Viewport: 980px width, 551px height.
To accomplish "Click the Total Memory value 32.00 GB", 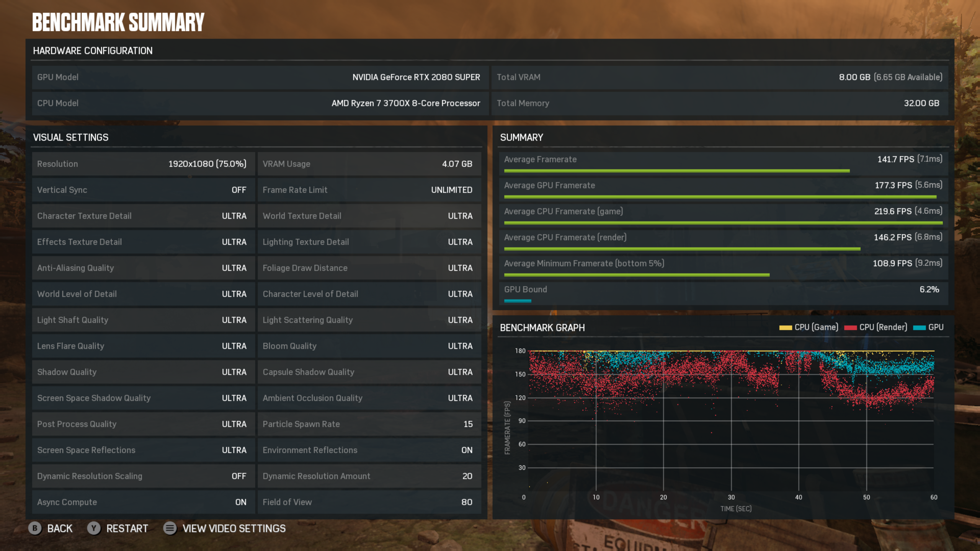I will pyautogui.click(x=921, y=103).
